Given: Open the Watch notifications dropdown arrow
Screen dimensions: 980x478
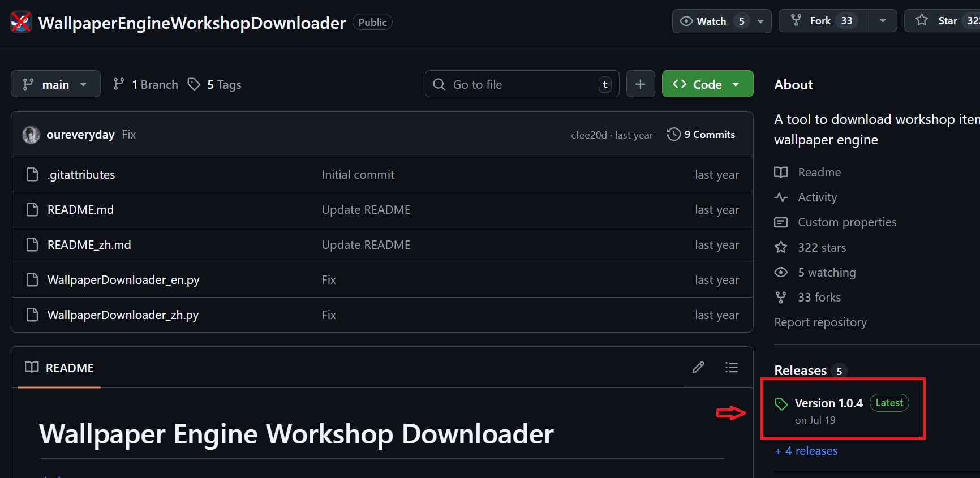Looking at the screenshot, I should (761, 21).
